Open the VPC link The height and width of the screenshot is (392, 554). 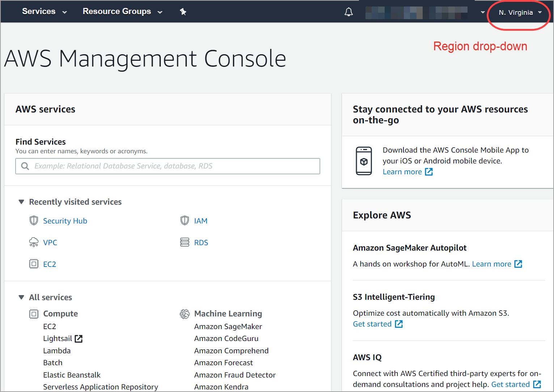coord(50,243)
